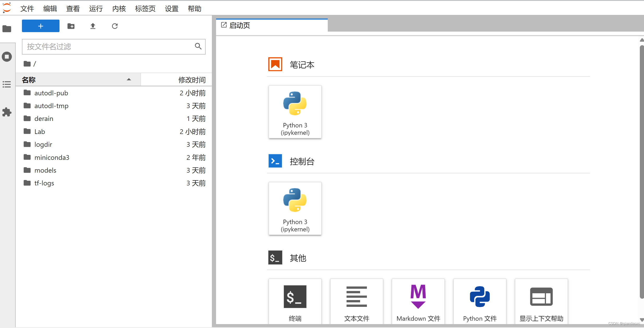Select the logdir folder
Screen dimensions: 644x328
(x=114, y=144)
